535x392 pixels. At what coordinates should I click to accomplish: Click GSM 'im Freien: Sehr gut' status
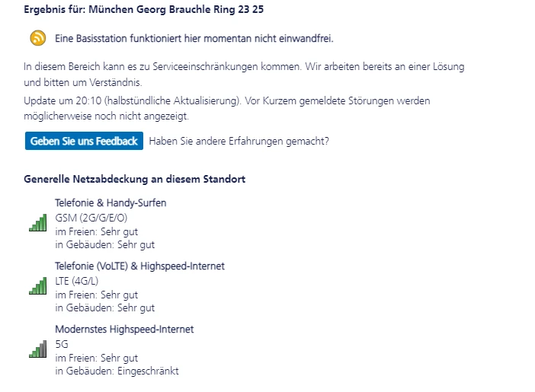(x=96, y=231)
